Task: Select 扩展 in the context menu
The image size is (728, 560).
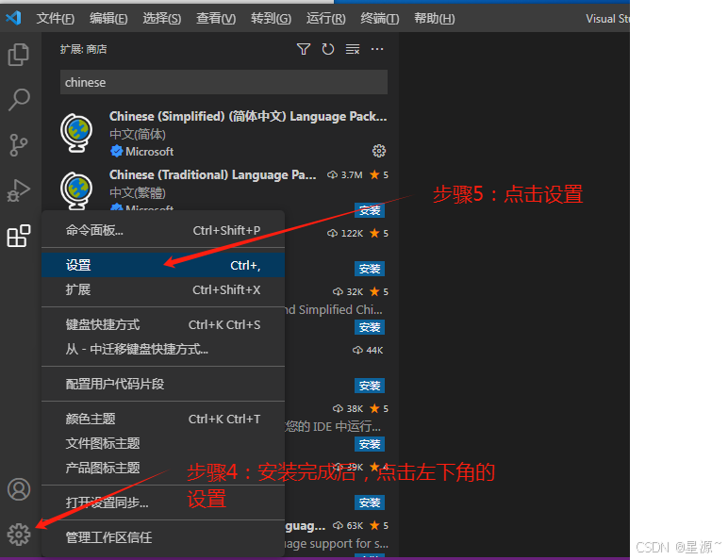Action: click(163, 289)
